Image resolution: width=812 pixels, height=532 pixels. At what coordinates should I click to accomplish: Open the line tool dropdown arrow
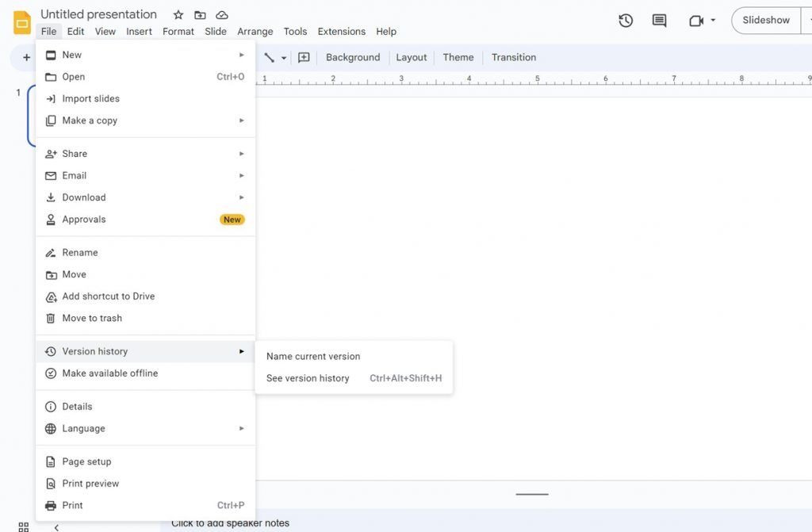click(284, 58)
